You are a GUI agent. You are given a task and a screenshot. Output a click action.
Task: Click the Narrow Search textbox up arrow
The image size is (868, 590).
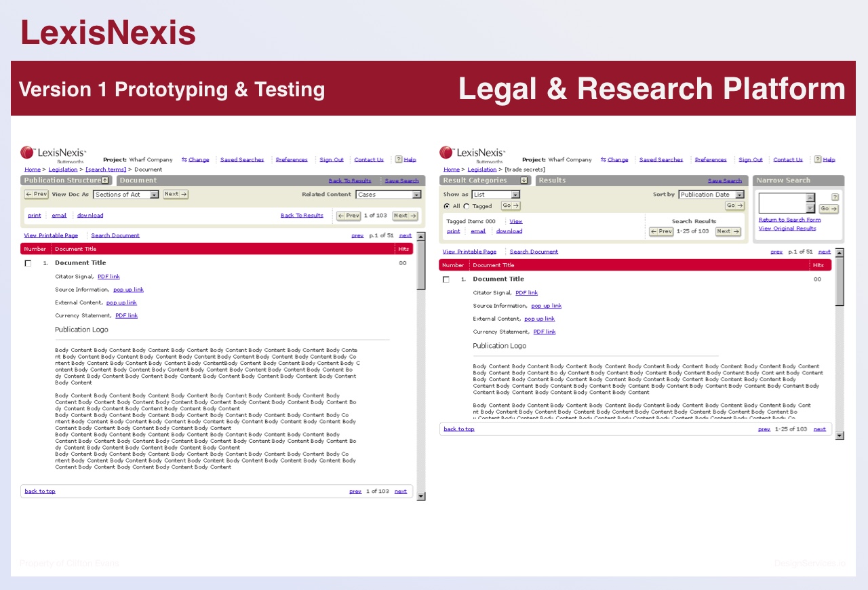point(810,197)
